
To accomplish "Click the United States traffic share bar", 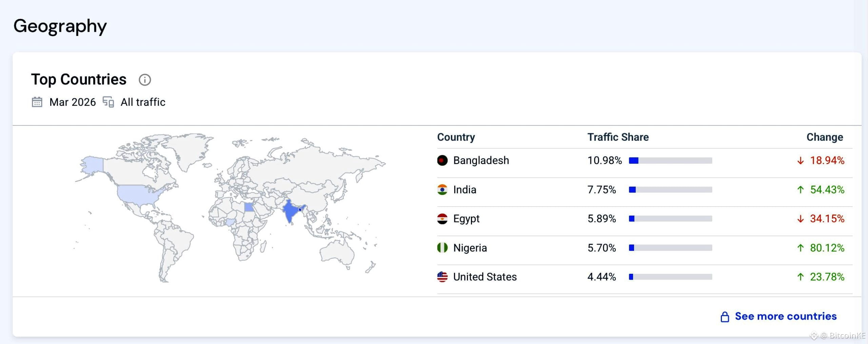I will [670, 277].
